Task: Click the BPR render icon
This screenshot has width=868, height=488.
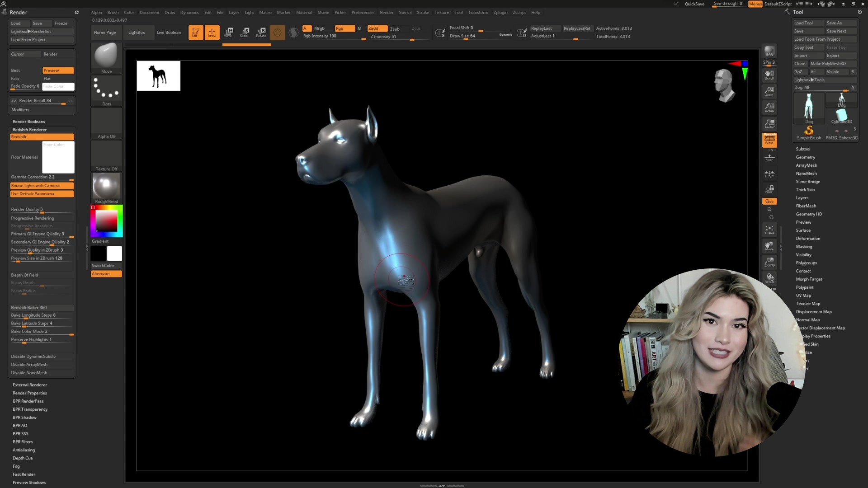Action: (x=769, y=51)
